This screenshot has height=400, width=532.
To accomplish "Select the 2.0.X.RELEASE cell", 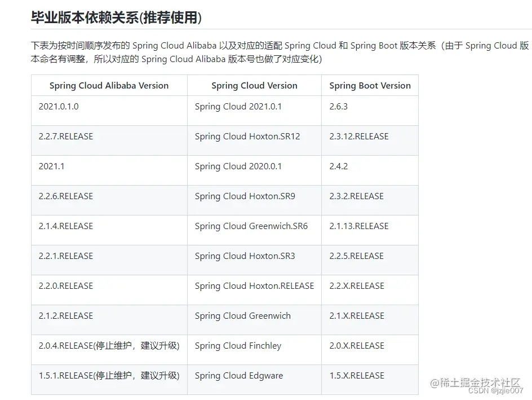I will pos(370,350).
